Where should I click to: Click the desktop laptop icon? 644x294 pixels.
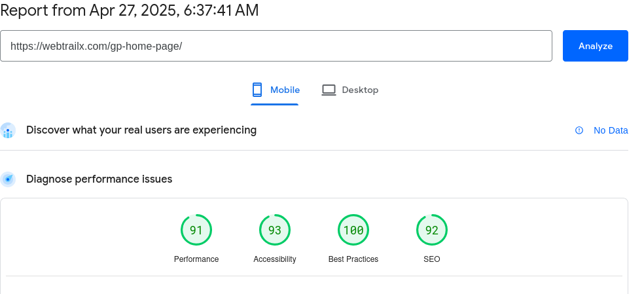coord(329,90)
